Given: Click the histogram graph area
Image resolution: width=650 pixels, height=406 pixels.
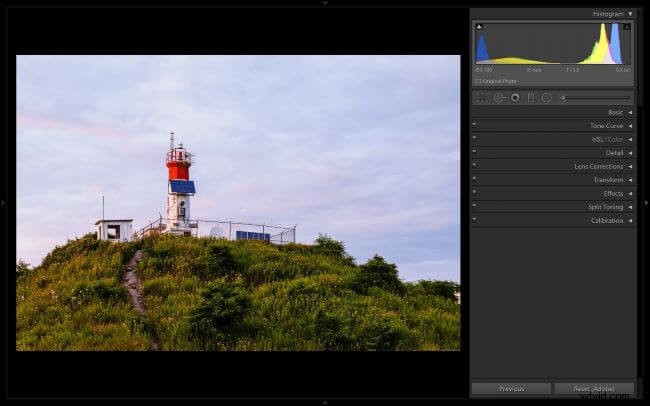Looking at the screenshot, I should (x=553, y=44).
